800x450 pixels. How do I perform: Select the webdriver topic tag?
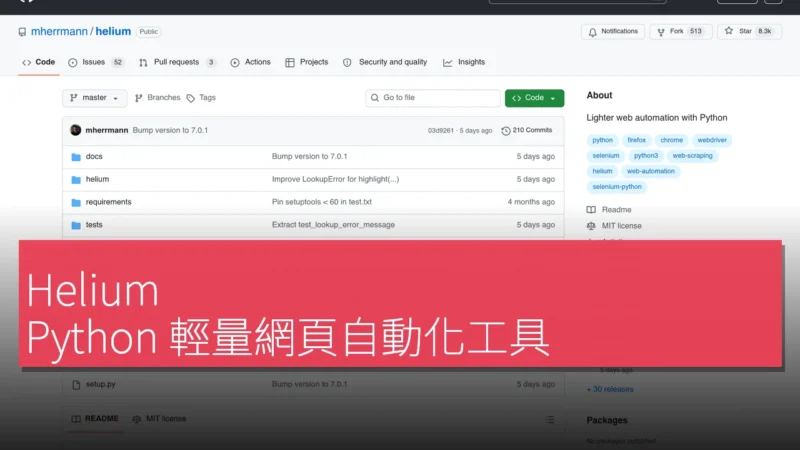pos(712,140)
